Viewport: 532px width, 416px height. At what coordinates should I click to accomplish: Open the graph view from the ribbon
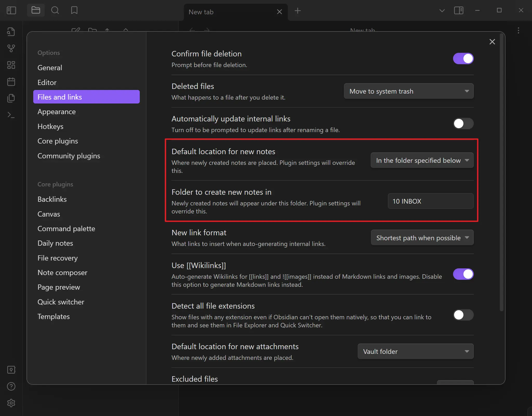click(x=11, y=48)
